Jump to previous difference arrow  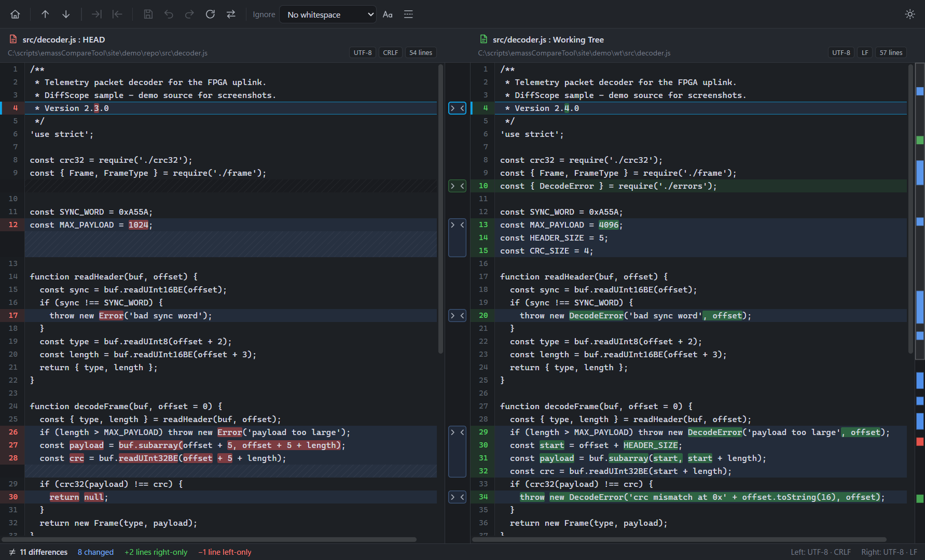(45, 15)
